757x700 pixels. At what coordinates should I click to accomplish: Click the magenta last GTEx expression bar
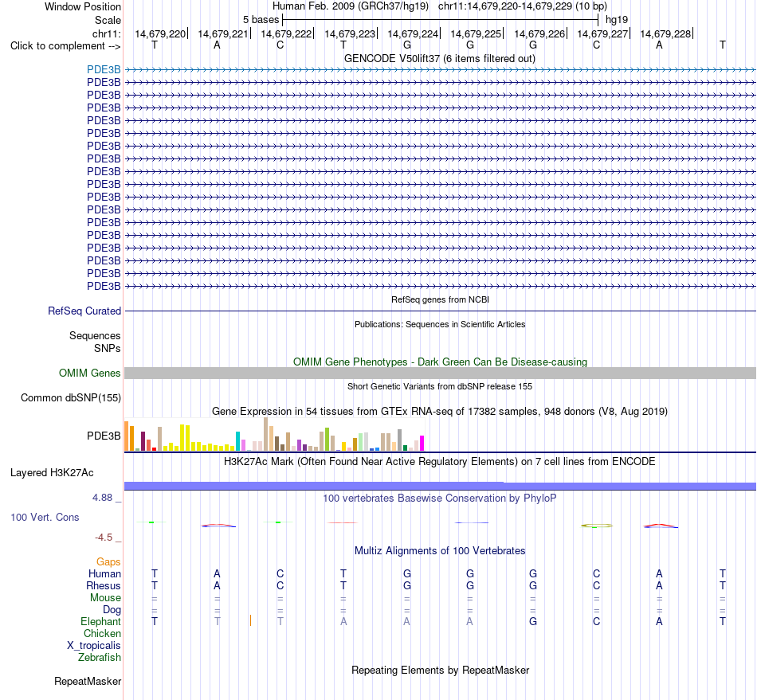[x=422, y=443]
